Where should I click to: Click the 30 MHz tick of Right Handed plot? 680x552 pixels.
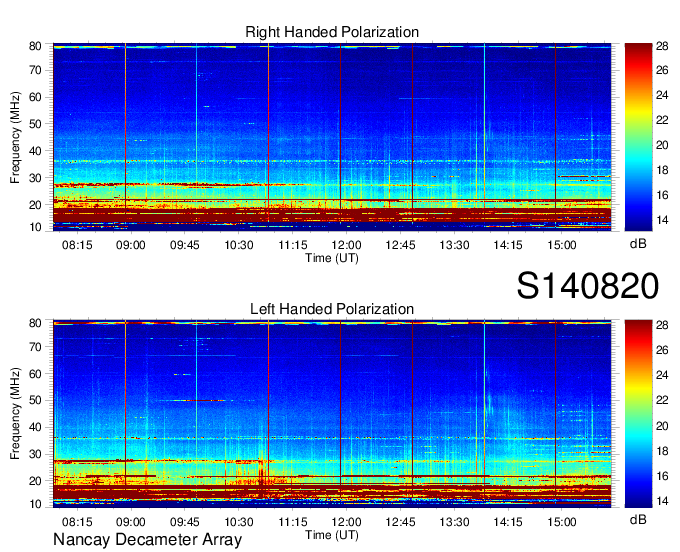(35, 178)
